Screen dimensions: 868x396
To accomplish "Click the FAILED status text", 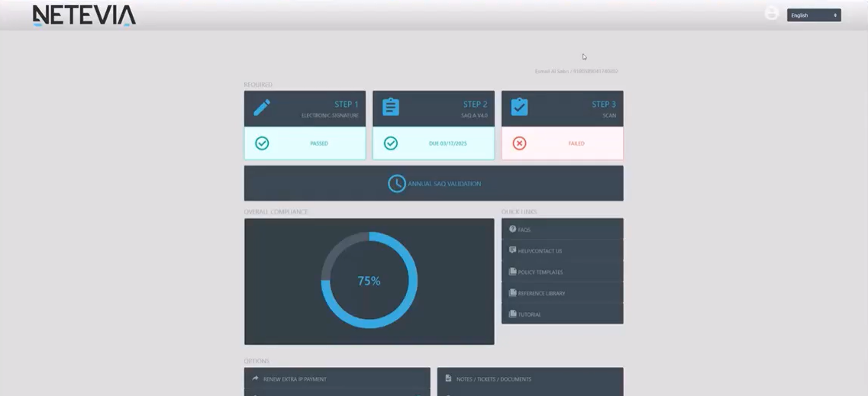I will [576, 143].
